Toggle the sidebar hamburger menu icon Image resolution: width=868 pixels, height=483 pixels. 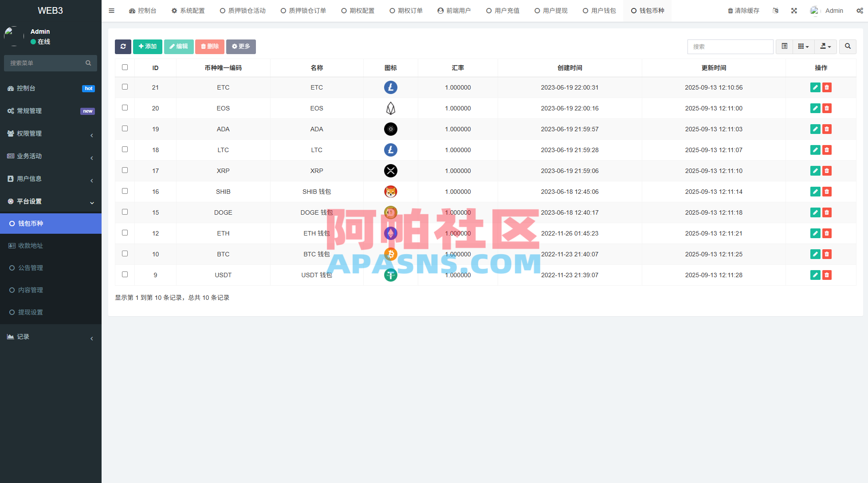[112, 11]
